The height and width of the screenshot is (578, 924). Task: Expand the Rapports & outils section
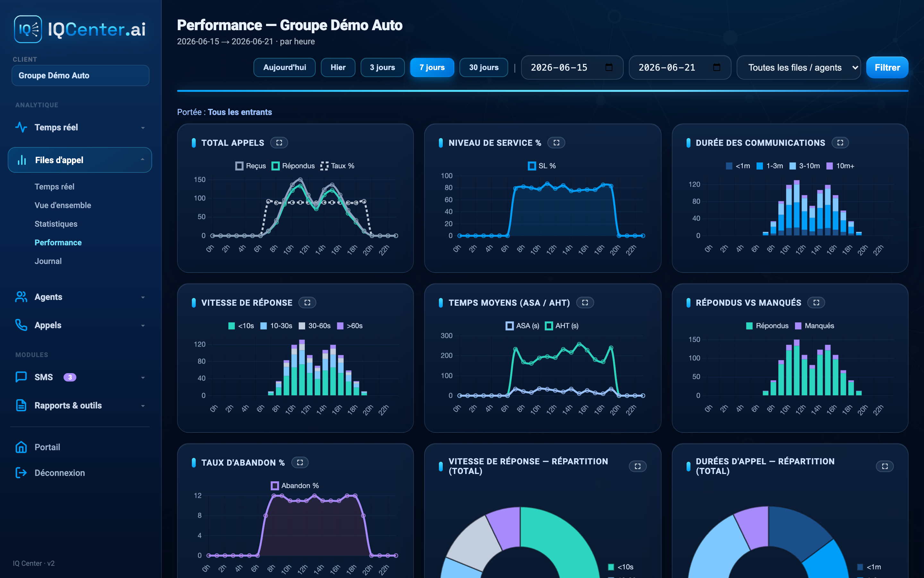[143, 406]
